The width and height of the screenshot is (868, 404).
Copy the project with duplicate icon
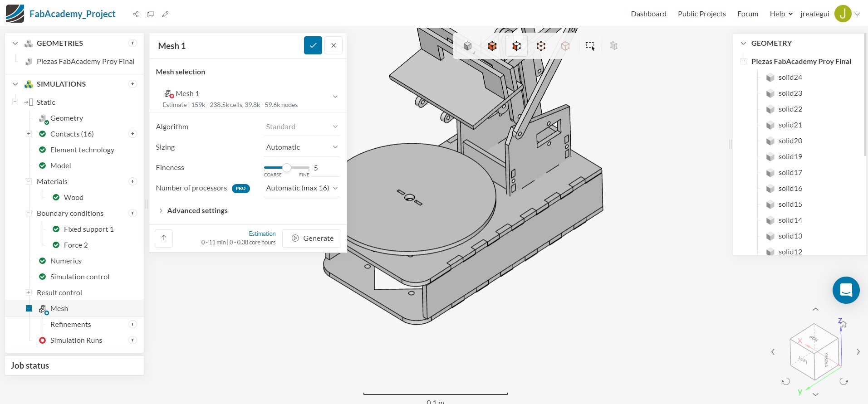(x=151, y=14)
